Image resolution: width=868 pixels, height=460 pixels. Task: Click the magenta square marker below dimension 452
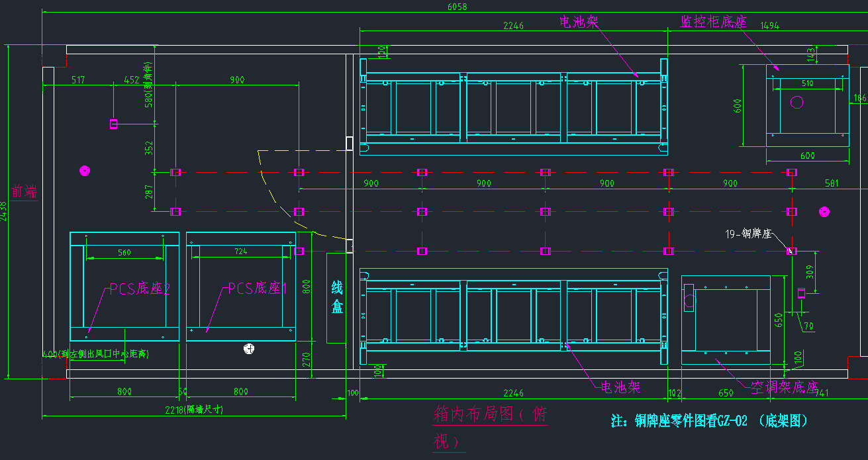(113, 124)
